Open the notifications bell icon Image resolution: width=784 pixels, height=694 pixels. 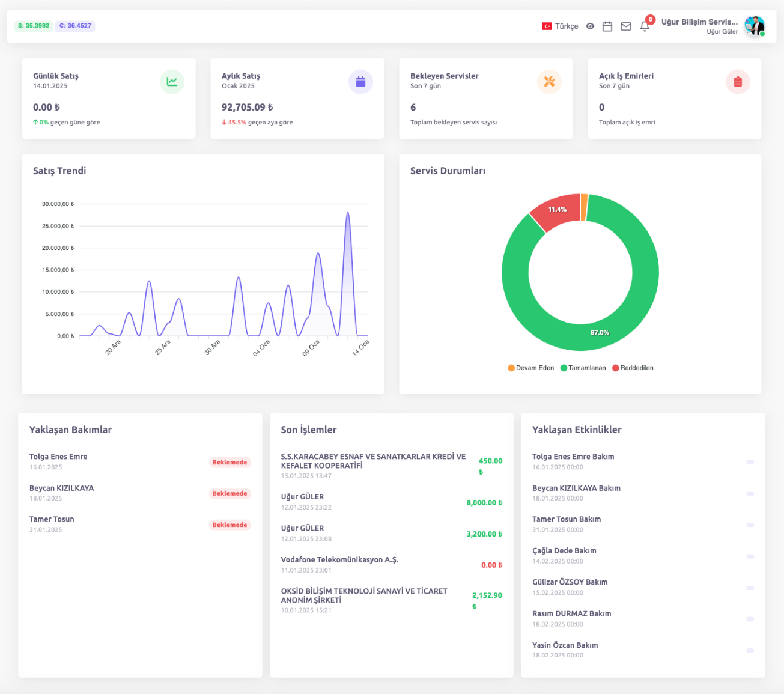[x=645, y=26]
